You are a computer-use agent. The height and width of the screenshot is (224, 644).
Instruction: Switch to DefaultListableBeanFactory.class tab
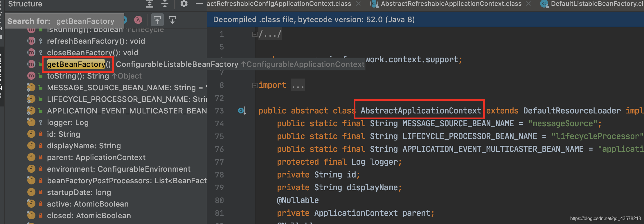(x=597, y=4)
